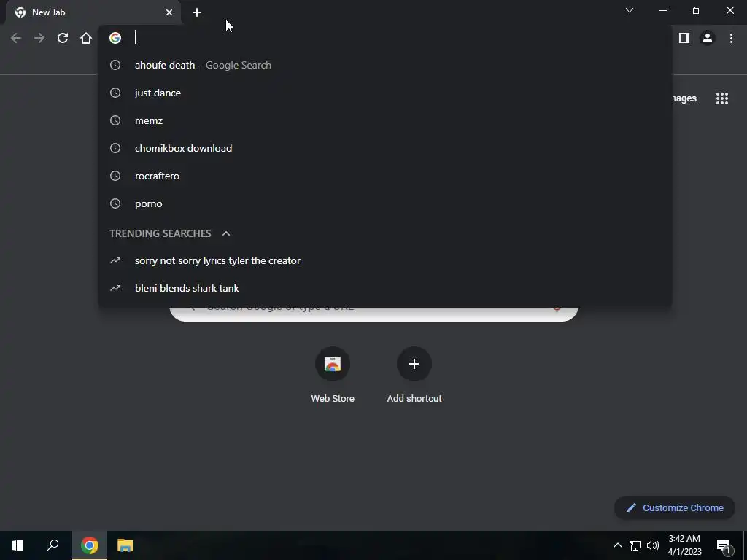Open the network tray icon

click(635, 545)
